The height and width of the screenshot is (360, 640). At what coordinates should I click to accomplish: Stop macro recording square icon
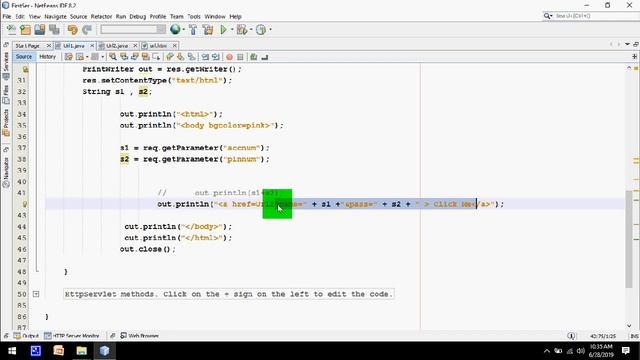[240, 57]
